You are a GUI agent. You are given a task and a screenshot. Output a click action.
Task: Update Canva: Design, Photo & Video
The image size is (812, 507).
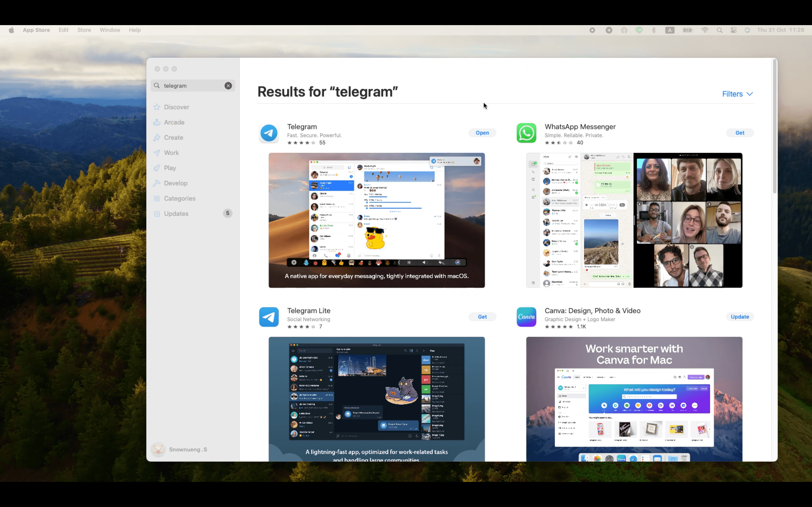(x=739, y=317)
